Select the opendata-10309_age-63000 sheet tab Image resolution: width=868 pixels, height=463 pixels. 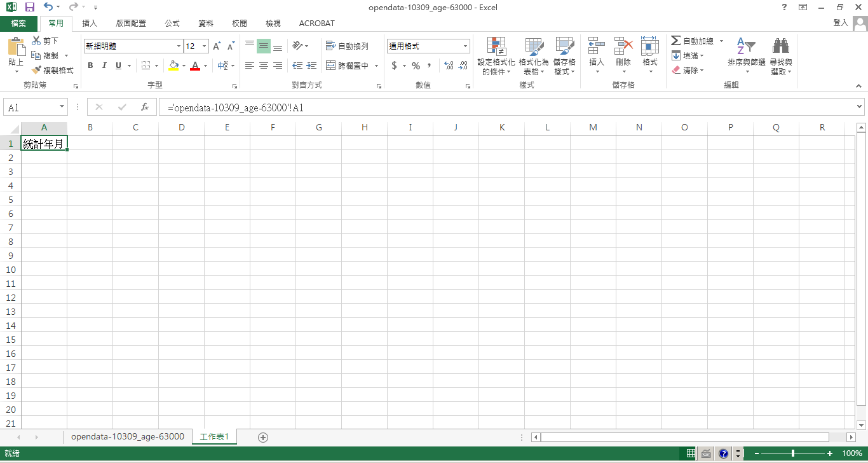[128, 437]
